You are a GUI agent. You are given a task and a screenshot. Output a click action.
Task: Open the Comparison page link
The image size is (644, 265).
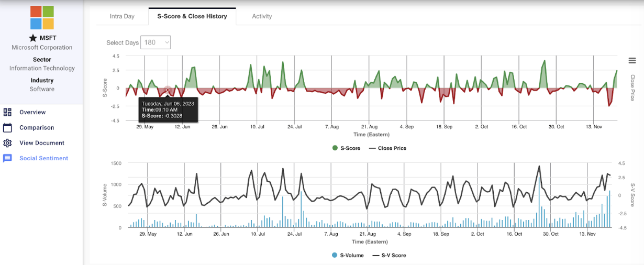(x=37, y=127)
